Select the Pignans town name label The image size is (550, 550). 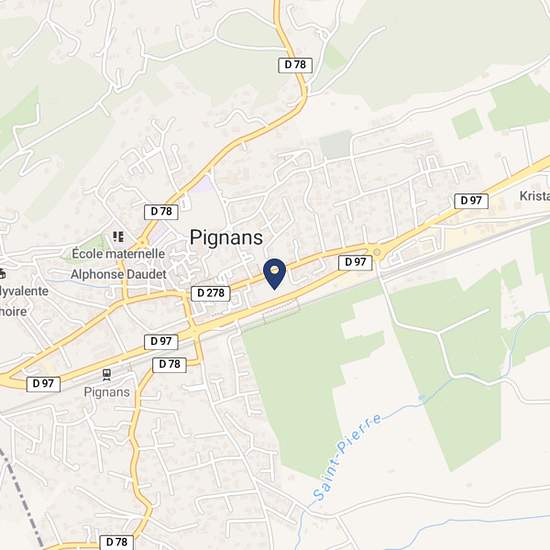[x=226, y=238]
